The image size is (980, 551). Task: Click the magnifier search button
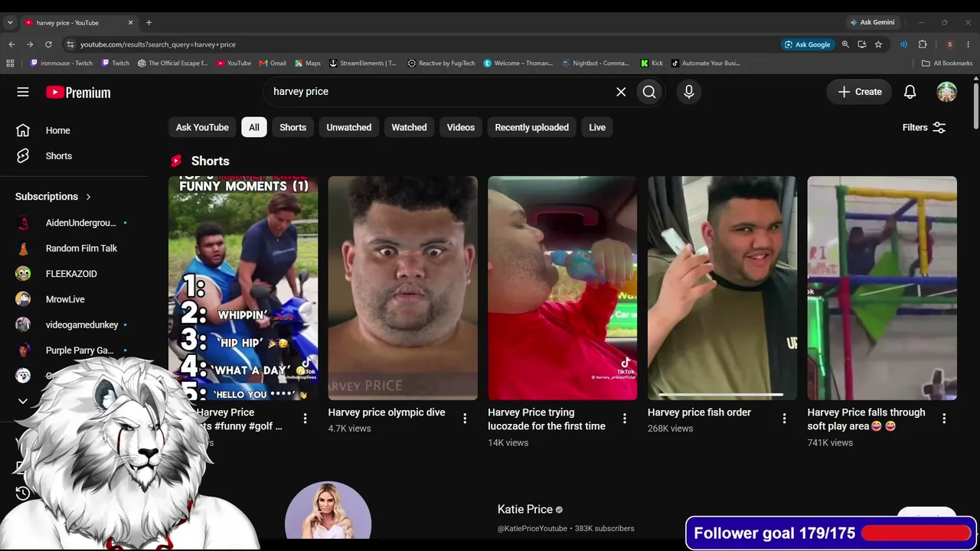click(x=649, y=92)
